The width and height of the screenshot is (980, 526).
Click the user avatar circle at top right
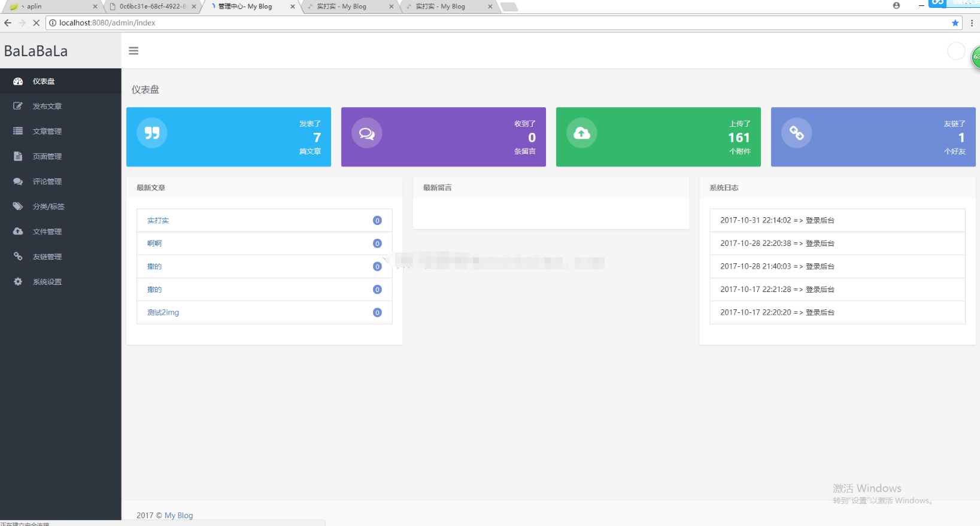click(956, 51)
